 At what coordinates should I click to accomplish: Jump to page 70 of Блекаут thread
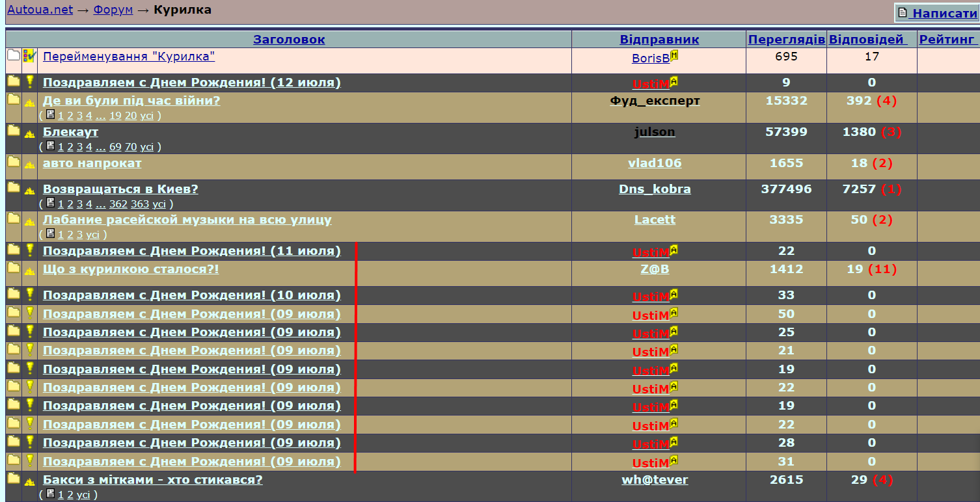[130, 147]
